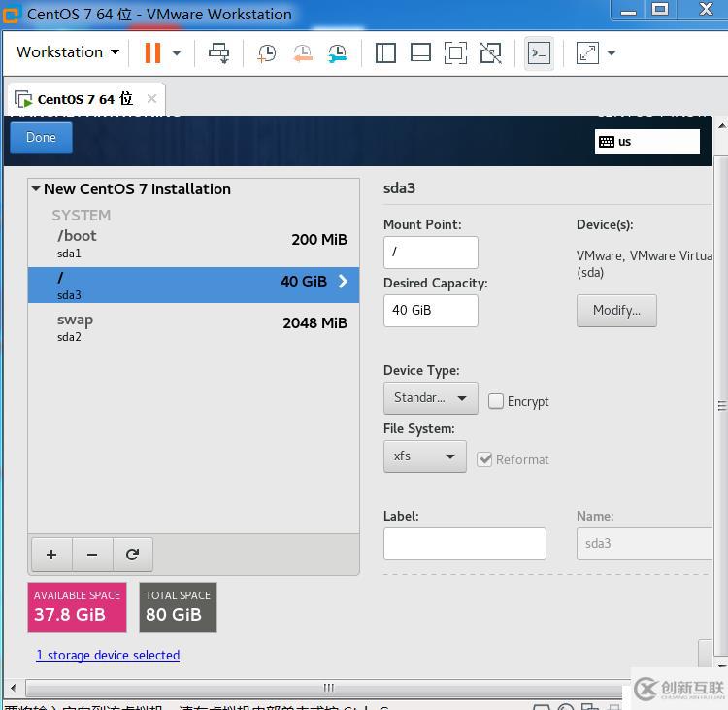The height and width of the screenshot is (710, 728).
Task: Add a new mount point with plus
Action: 51,555
